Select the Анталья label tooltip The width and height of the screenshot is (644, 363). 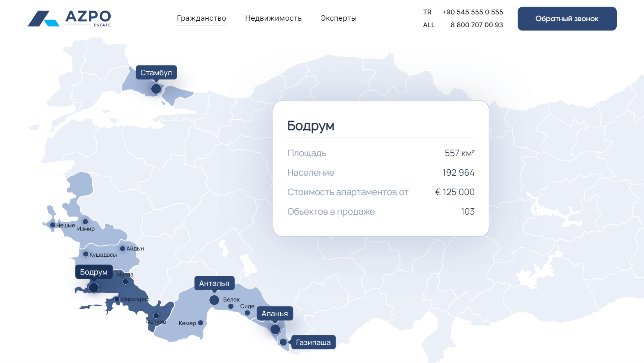click(x=214, y=284)
